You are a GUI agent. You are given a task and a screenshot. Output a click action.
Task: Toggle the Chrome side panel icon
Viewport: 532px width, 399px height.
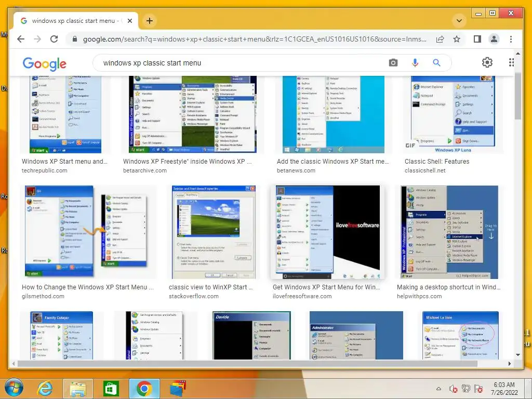point(477,39)
